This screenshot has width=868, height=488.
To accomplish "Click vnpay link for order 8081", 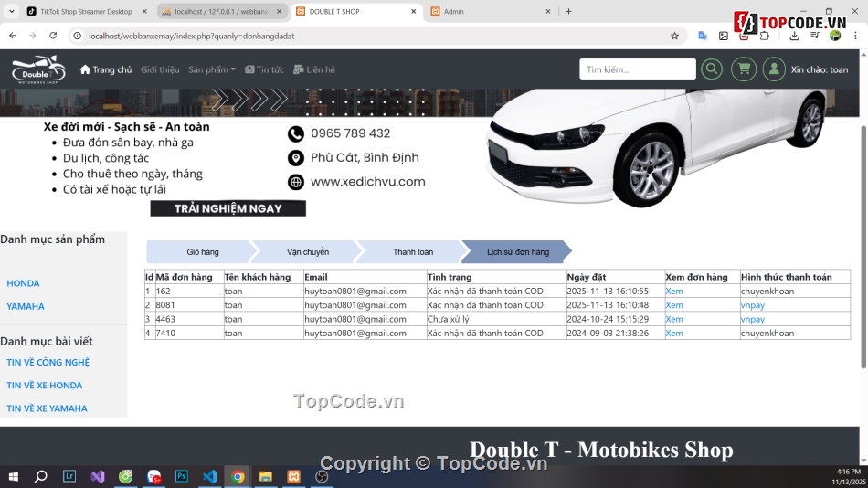I will (753, 305).
